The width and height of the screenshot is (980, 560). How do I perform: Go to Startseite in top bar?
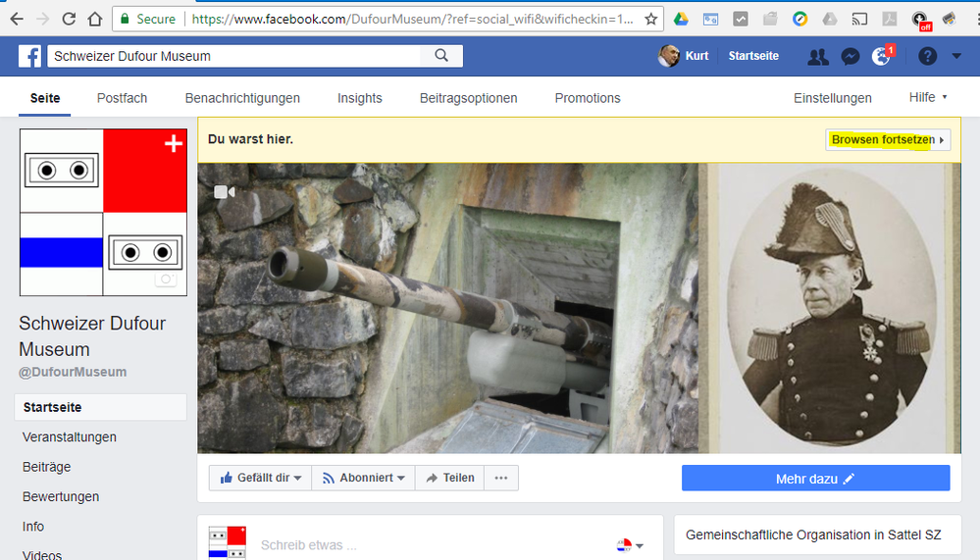[753, 56]
